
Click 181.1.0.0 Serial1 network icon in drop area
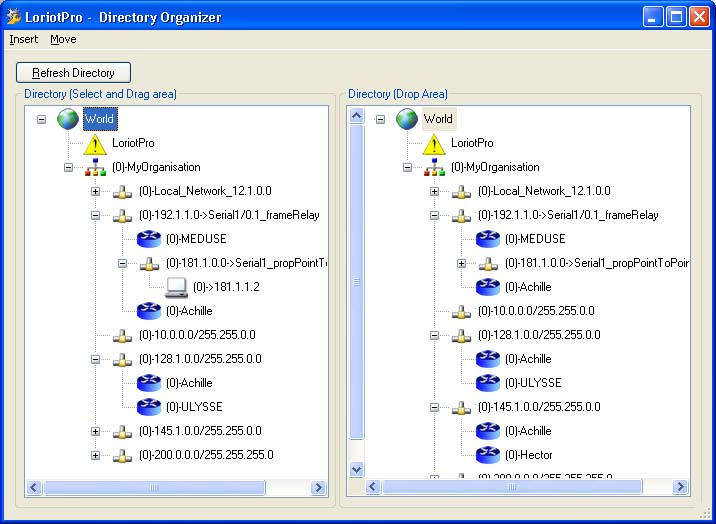click(x=488, y=264)
